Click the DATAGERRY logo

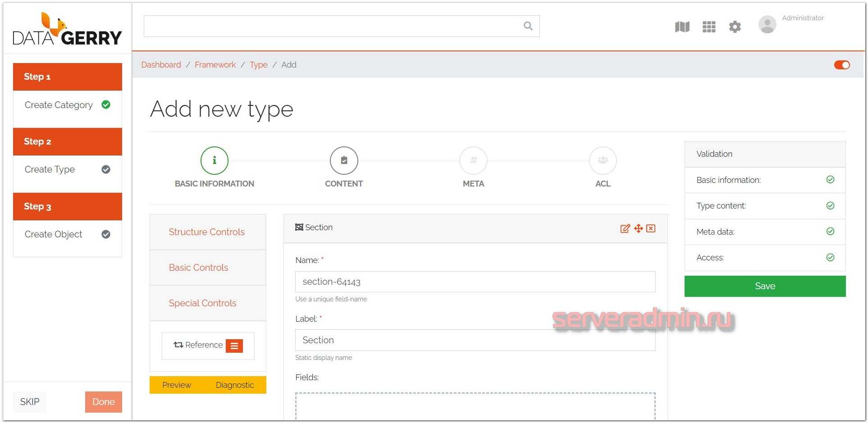point(67,29)
